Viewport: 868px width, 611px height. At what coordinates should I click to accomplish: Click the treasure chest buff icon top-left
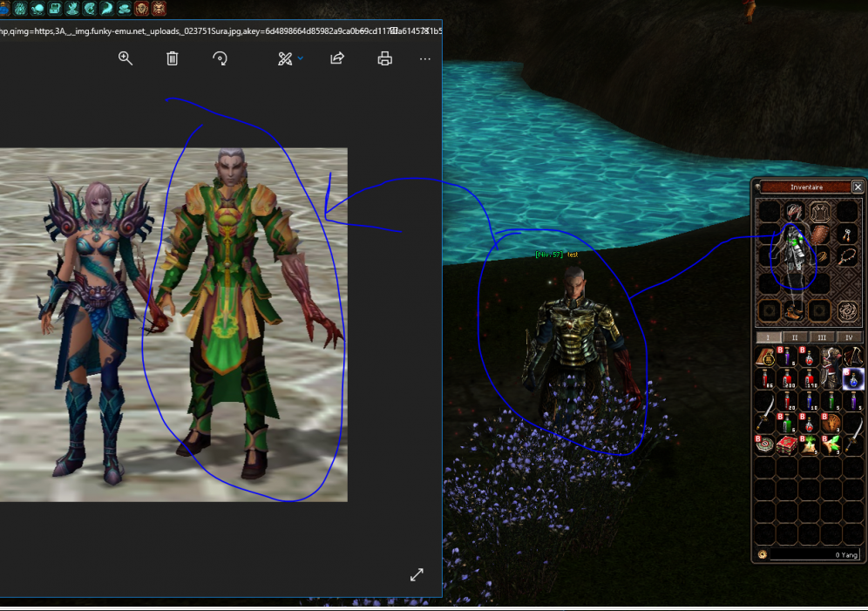pos(54,8)
